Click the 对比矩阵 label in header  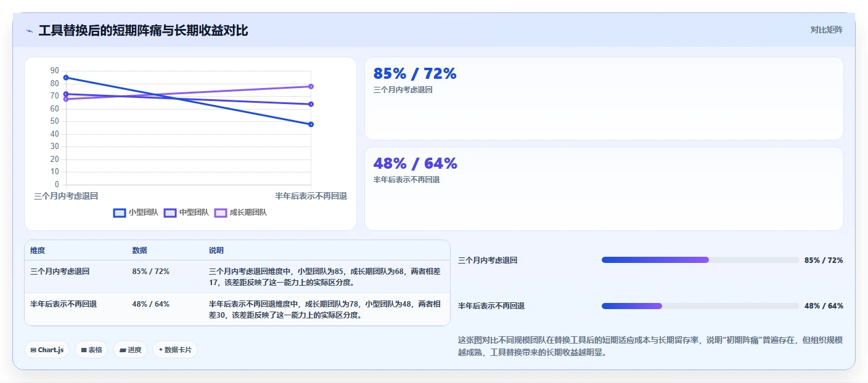click(826, 30)
